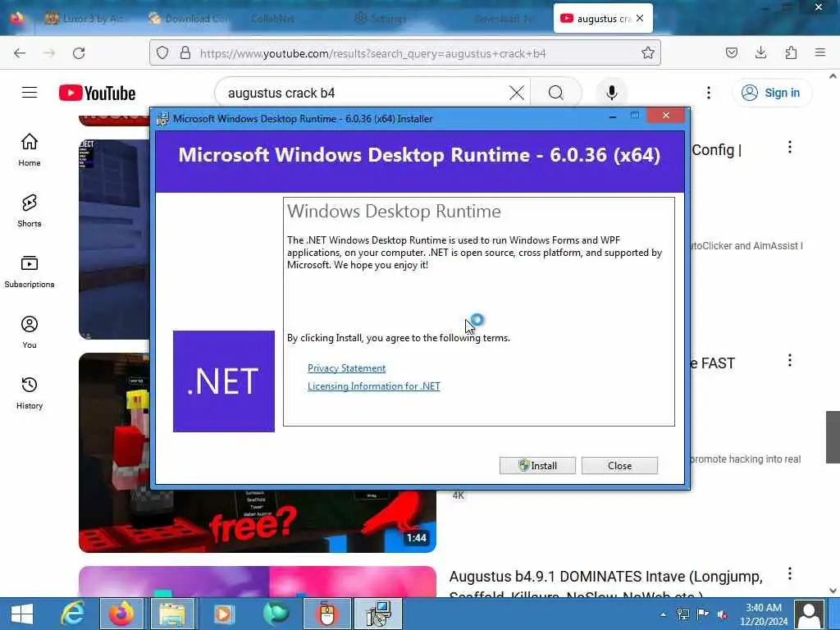Select the augustus crack YouTube tab
Screen dimensions: 840x630
coord(596,18)
